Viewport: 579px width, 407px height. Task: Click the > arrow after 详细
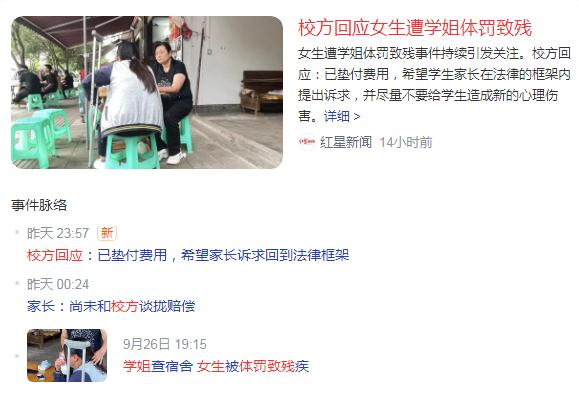[357, 117]
